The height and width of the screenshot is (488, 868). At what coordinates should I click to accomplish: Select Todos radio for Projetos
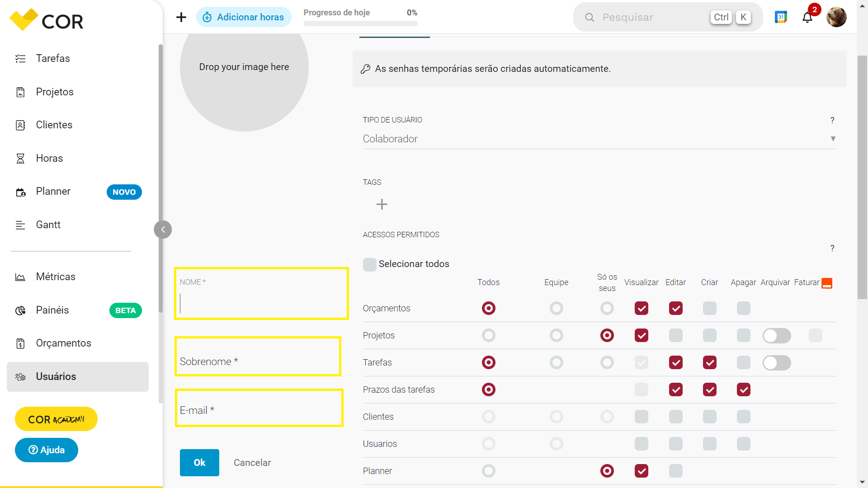(x=489, y=335)
